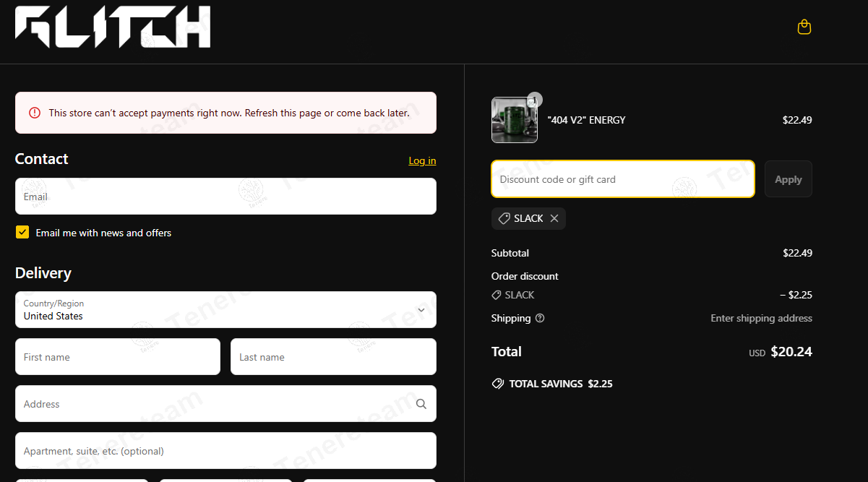Untick Email me with news and offers
868x482 pixels.
click(22, 233)
